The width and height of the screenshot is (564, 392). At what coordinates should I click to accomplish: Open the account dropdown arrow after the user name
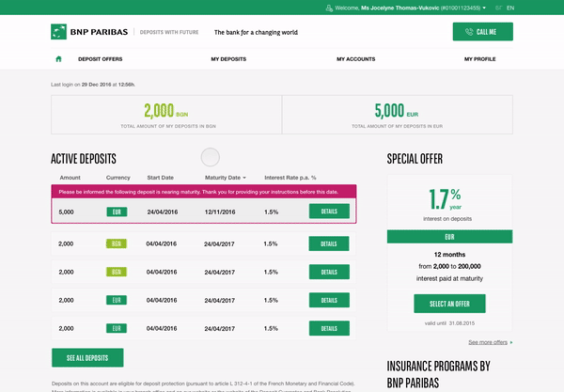pyautogui.click(x=484, y=8)
